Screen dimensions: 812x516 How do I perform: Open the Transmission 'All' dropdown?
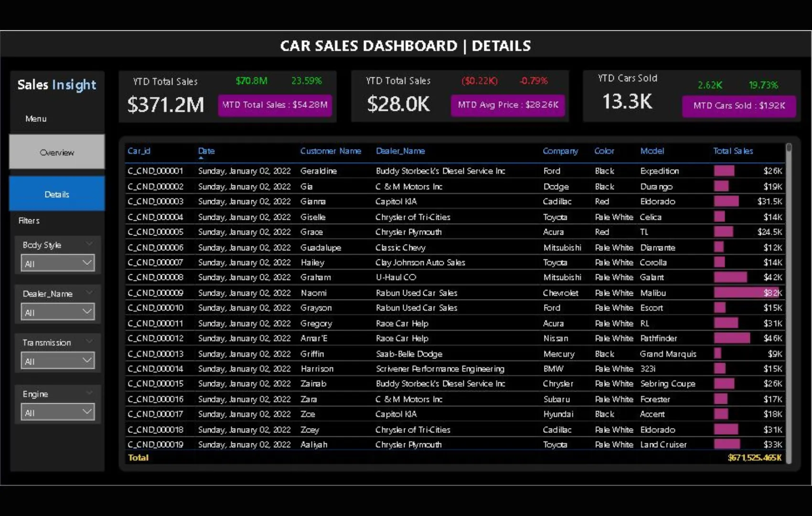click(x=57, y=361)
